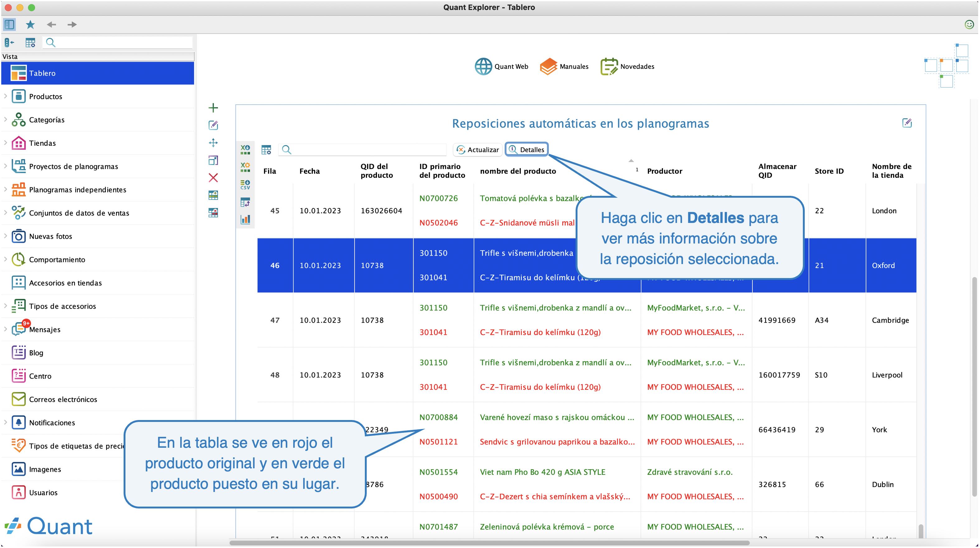Expand the Productos tree item

pyautogui.click(x=5, y=96)
